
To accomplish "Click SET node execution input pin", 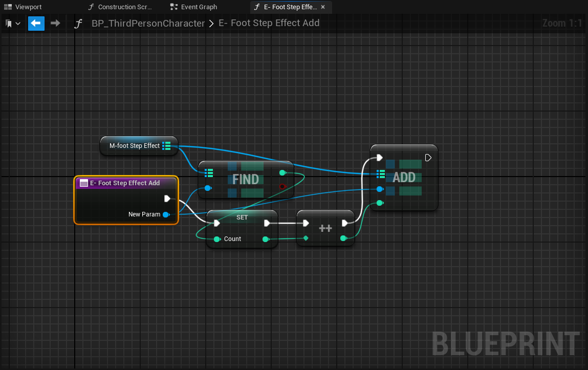I will tap(217, 223).
